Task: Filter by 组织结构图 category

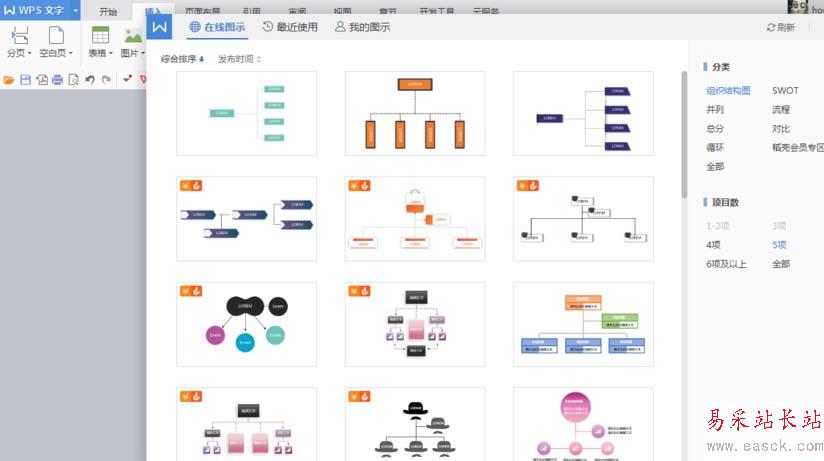Action: click(728, 90)
